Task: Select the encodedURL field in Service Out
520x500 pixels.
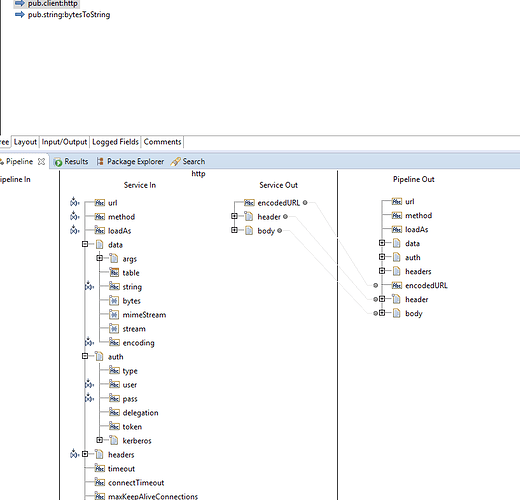Action: click(x=279, y=203)
